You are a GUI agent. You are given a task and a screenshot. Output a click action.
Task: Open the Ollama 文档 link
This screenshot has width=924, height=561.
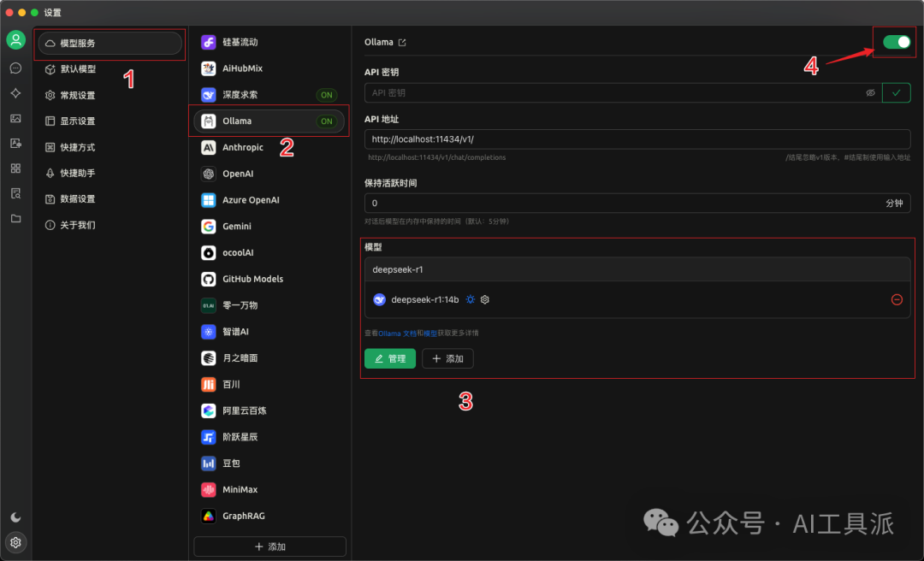pyautogui.click(x=397, y=334)
